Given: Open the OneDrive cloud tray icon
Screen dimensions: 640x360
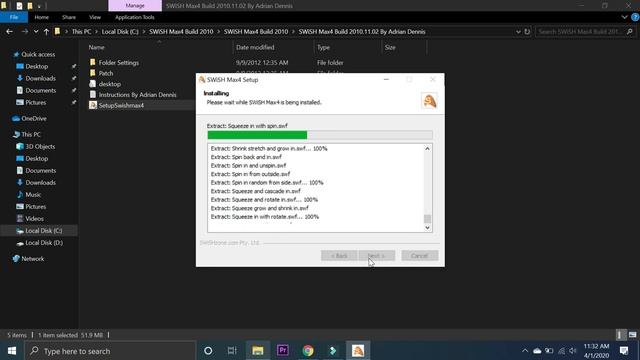Looking at the screenshot, I should coord(537,351).
